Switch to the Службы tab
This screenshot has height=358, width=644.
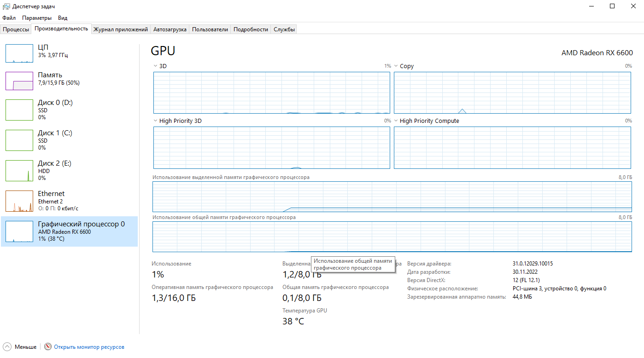[x=284, y=29]
